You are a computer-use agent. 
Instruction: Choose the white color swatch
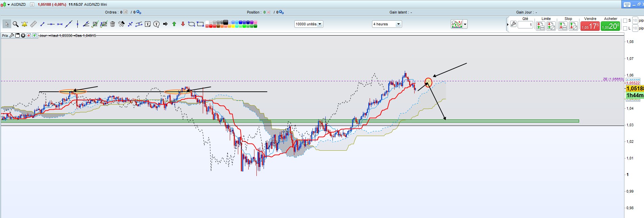click(x=207, y=22)
